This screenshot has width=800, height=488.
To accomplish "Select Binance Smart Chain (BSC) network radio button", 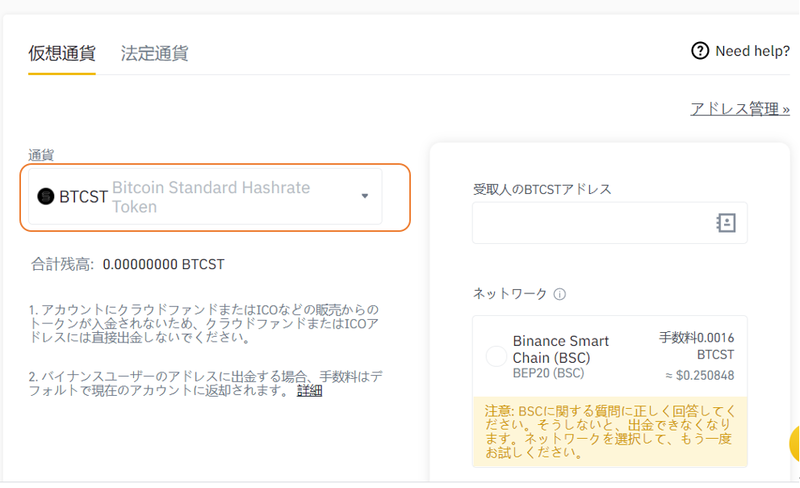I will [x=496, y=356].
